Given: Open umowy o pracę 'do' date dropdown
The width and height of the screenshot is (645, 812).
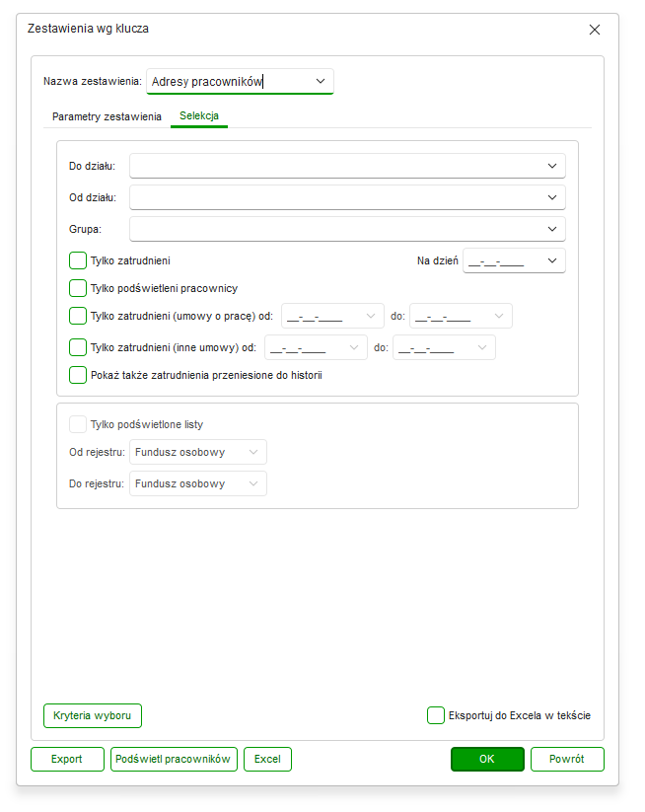Looking at the screenshot, I should click(x=499, y=316).
